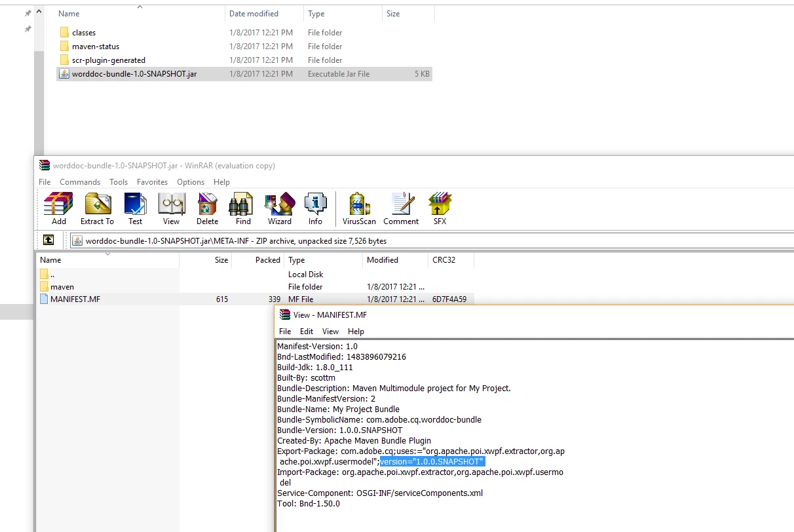Click the 'Bundle-Version: 1.0.0.SNAPSHOT' line

[340, 430]
